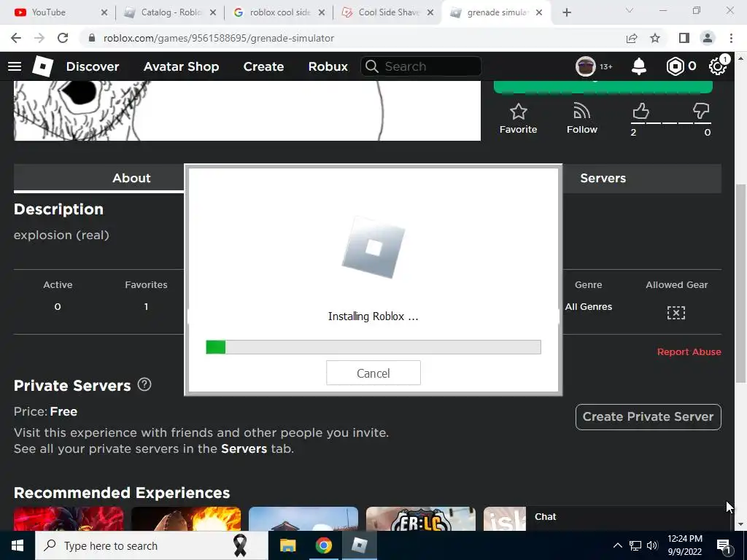Open Chrome's three-dot menu
The height and width of the screenshot is (560, 747).
tap(731, 38)
